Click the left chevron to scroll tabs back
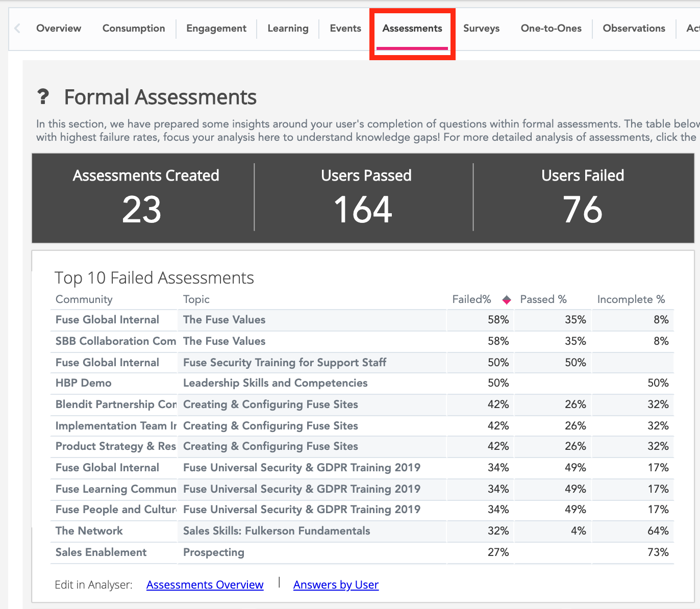The width and height of the screenshot is (700, 609). 17,29
